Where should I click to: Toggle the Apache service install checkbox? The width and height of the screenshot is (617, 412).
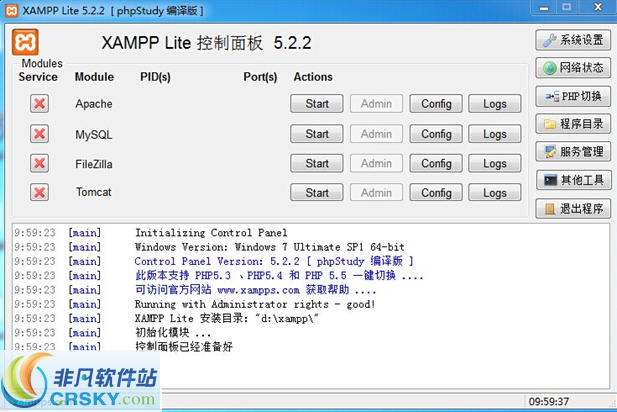[39, 104]
